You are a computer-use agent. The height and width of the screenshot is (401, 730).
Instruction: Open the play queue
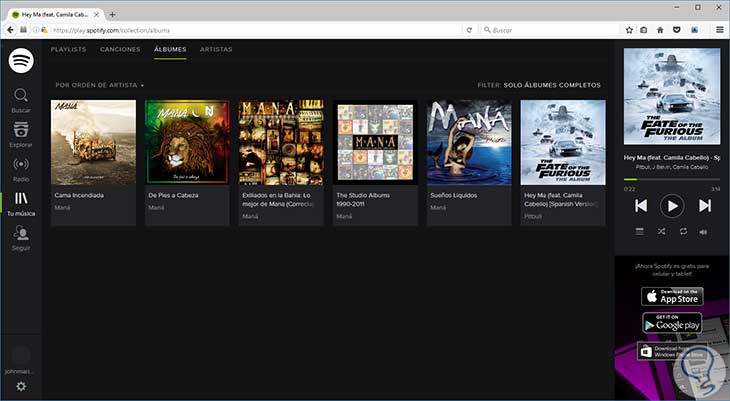tap(640, 231)
